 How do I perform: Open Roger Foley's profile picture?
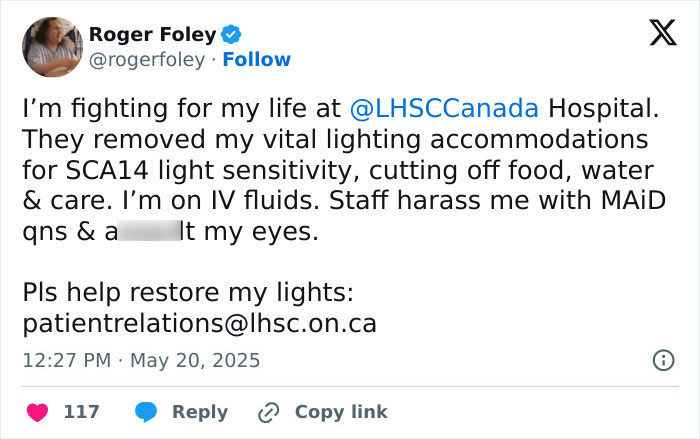(50, 47)
